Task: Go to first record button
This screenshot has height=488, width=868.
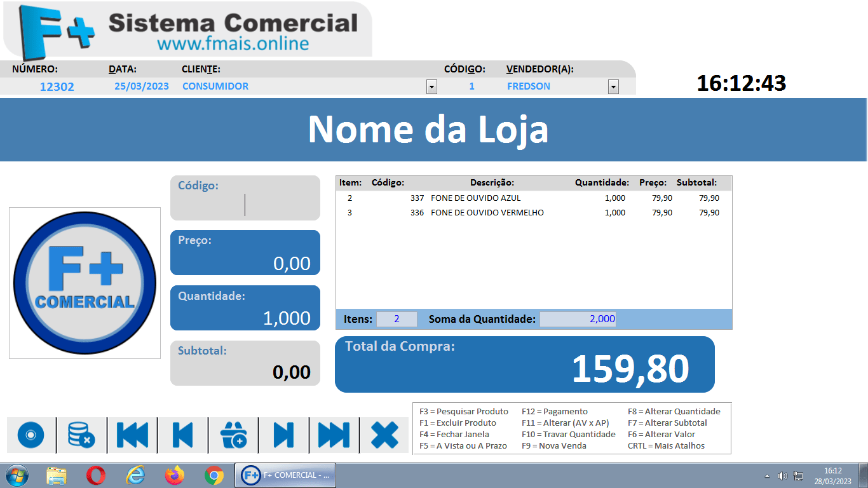Action: point(132,435)
